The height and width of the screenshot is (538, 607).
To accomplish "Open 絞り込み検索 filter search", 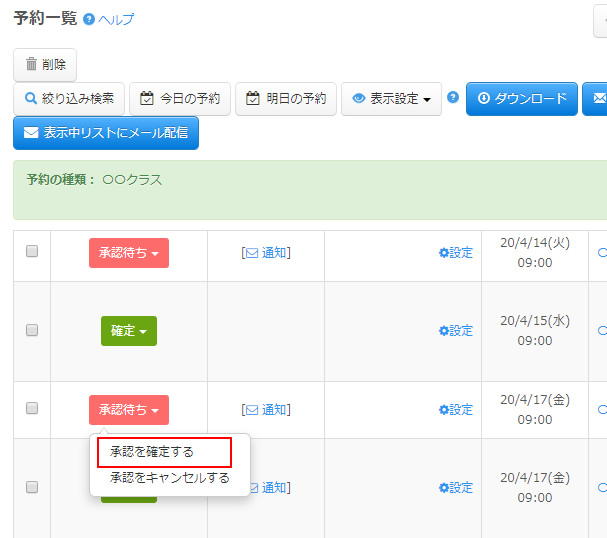I will [69, 99].
